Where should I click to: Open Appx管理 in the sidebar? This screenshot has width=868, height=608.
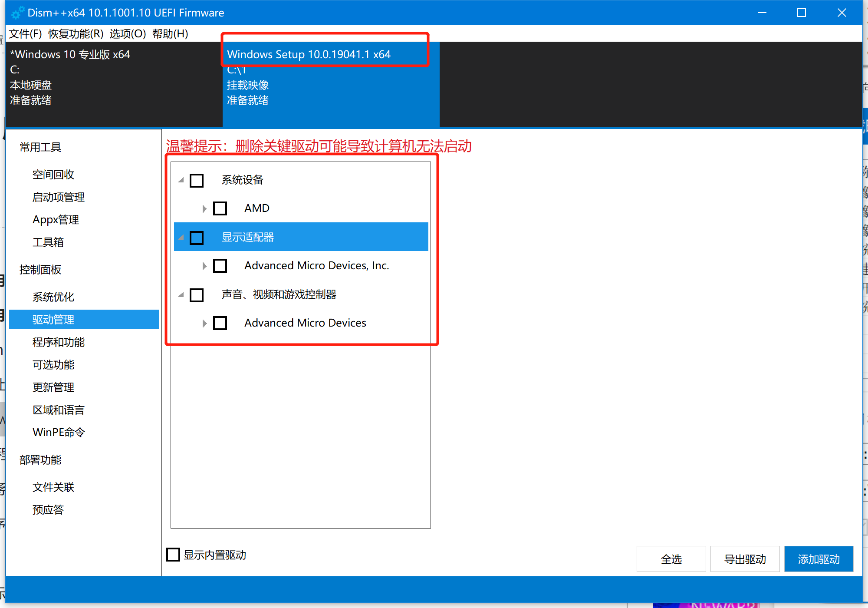pyautogui.click(x=56, y=220)
